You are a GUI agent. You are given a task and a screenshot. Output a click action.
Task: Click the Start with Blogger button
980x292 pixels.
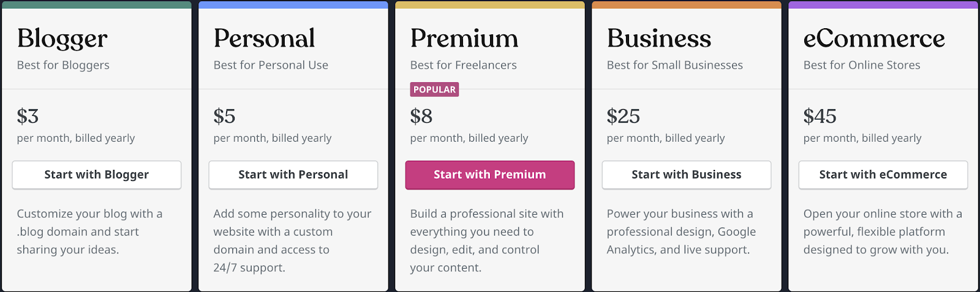tap(97, 175)
